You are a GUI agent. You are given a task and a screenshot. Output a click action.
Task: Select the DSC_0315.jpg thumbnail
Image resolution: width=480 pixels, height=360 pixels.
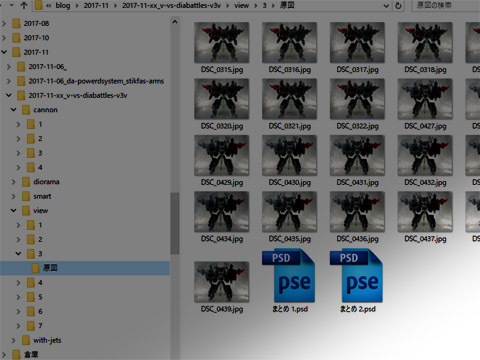click(x=222, y=42)
